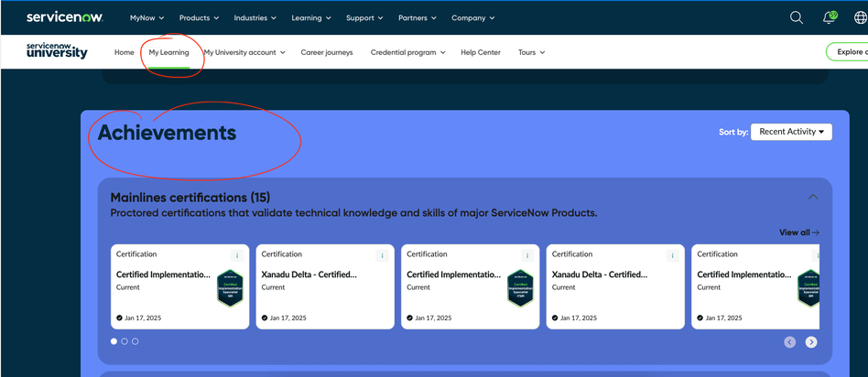Screen dimensions: 868x377
Task: Select the My Learning tab
Action: (168, 52)
